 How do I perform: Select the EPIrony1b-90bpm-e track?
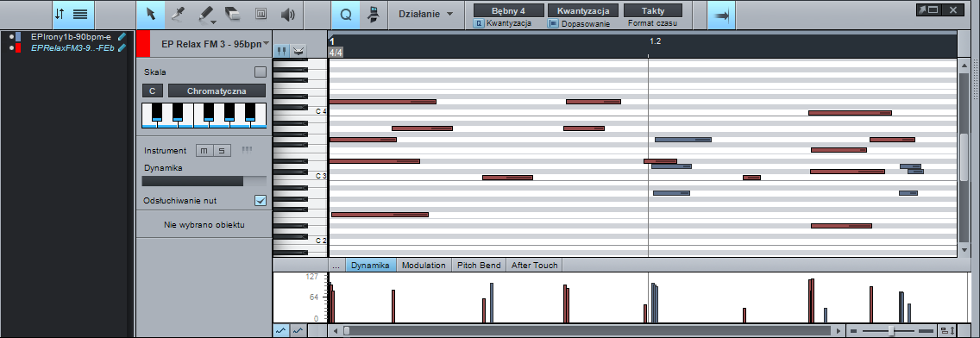tap(71, 37)
